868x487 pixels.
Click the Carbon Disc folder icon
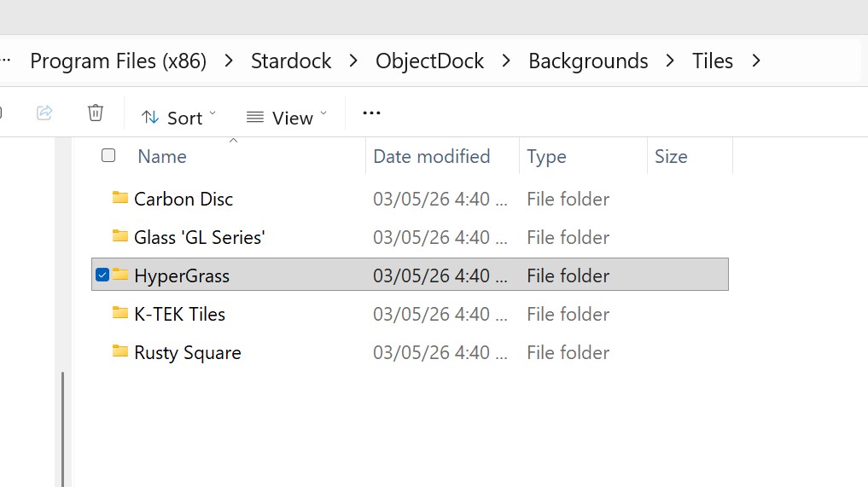pyautogui.click(x=120, y=199)
